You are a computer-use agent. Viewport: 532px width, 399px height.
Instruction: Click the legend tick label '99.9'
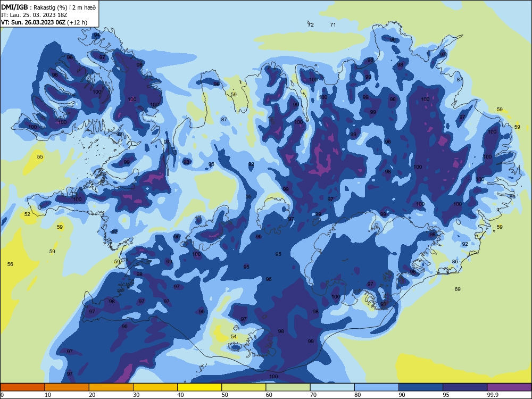click(x=493, y=395)
